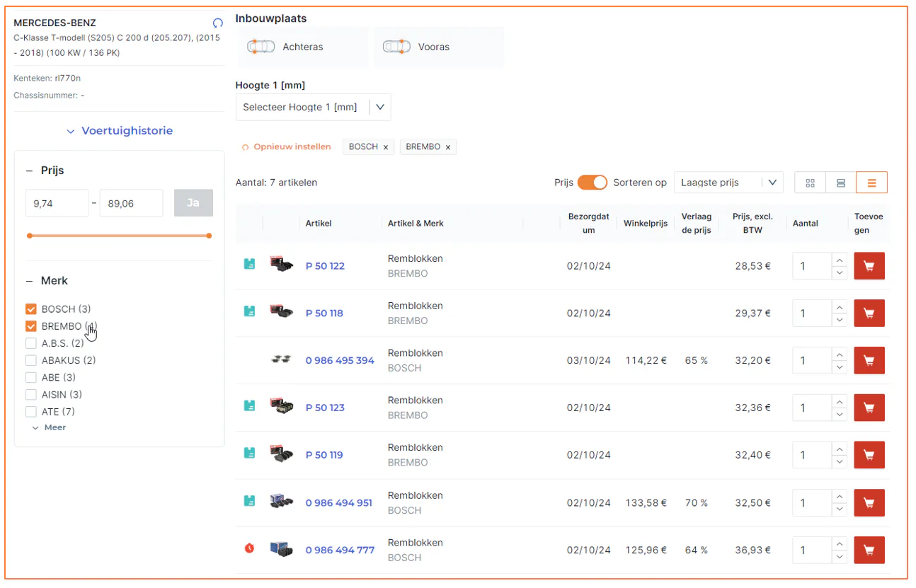Click the right price slider handle
The image size is (916, 588).
[209, 236]
